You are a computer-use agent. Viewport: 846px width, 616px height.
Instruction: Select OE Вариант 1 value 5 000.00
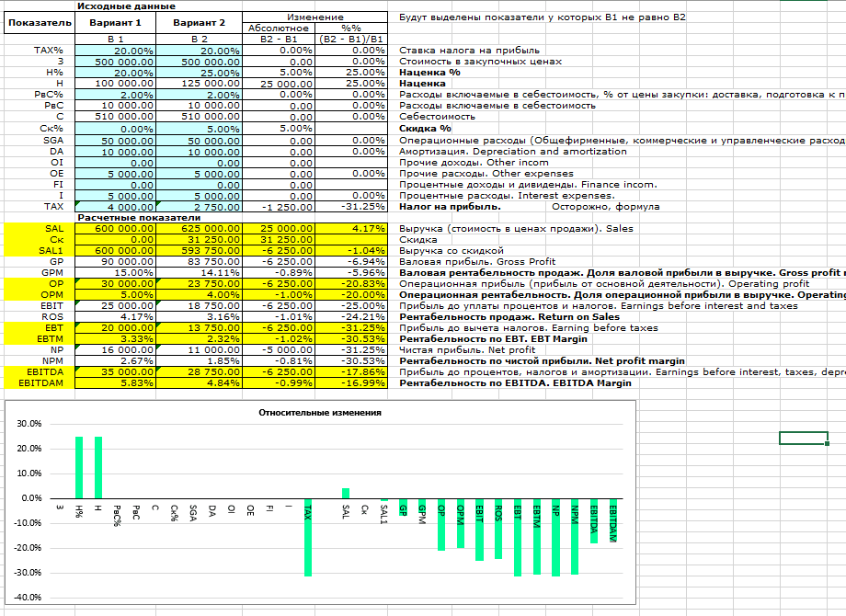[116, 175]
